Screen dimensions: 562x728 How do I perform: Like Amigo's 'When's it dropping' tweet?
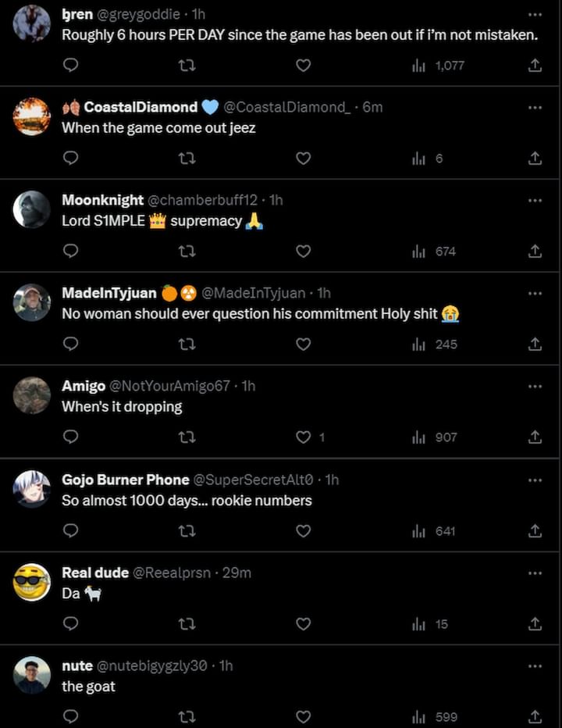(304, 437)
